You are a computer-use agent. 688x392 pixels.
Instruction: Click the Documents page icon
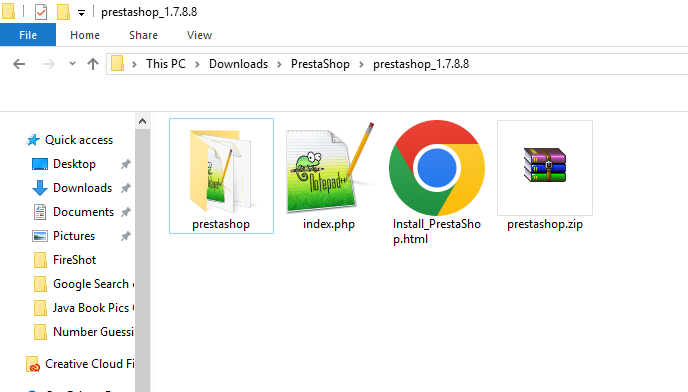(40, 212)
